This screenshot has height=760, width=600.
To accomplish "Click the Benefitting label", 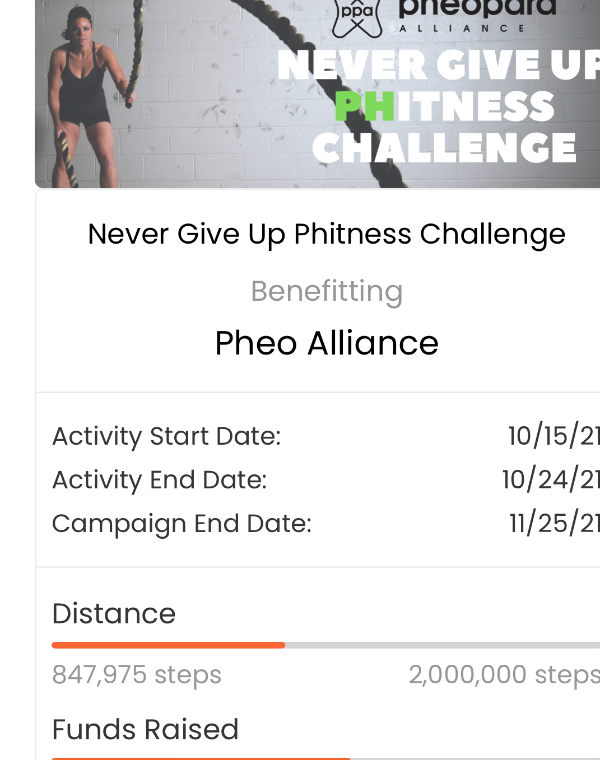I will point(327,292).
